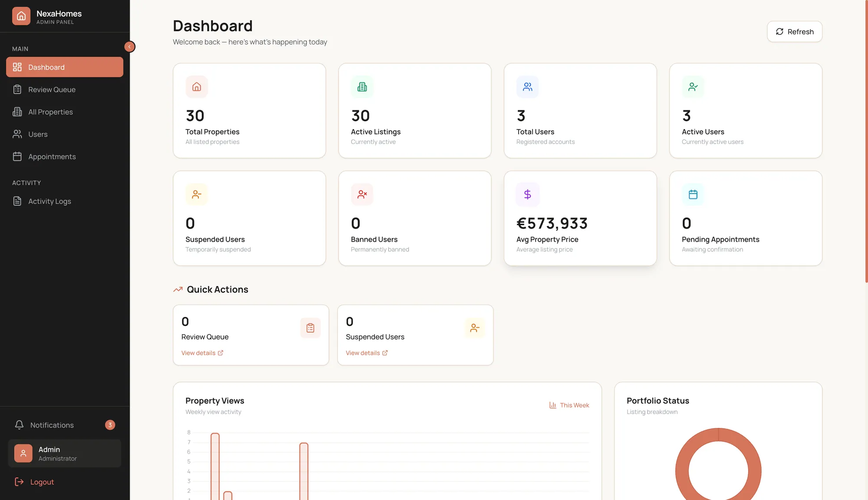
Task: View details of Review Queue
Action: [202, 353]
